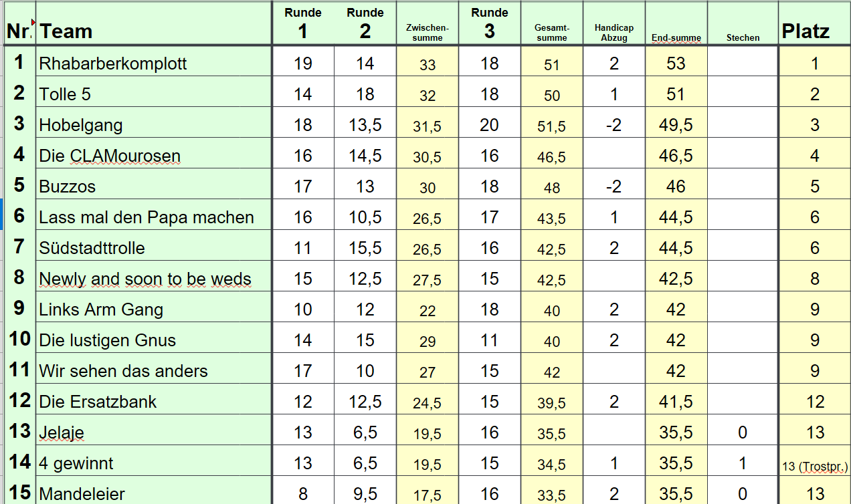Viewport: 851px width, 504px height.
Task: Click the Runde 2 score for Südstadttrolle
Action: click(365, 248)
